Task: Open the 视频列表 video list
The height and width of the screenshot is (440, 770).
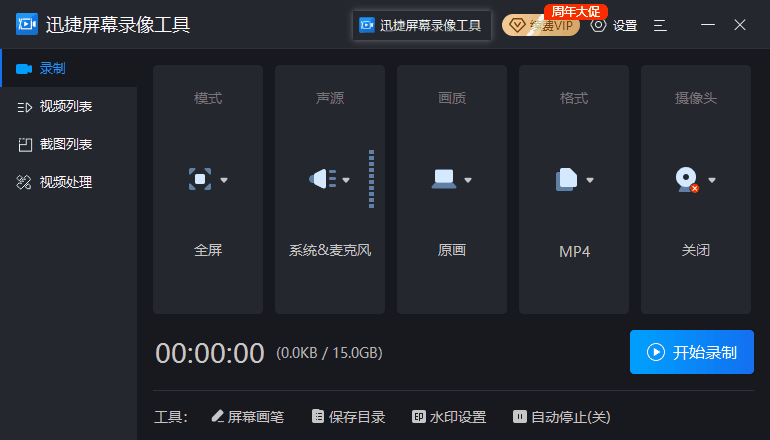Action: pyautogui.click(x=69, y=106)
